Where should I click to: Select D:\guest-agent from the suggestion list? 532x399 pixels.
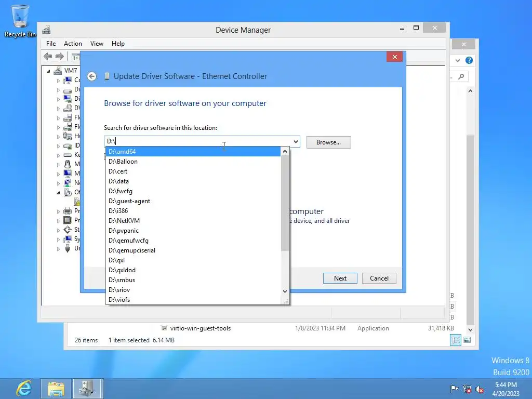193,201
